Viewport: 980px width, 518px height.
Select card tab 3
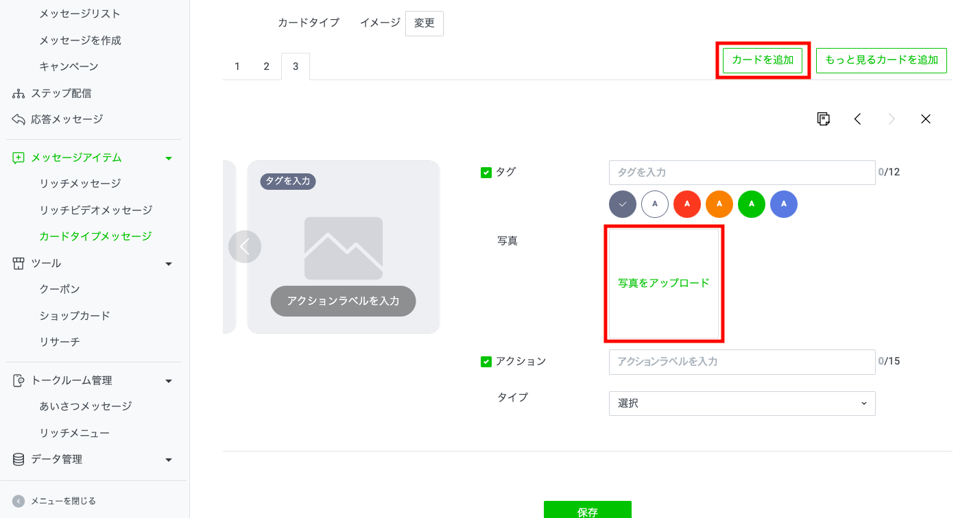(x=296, y=66)
